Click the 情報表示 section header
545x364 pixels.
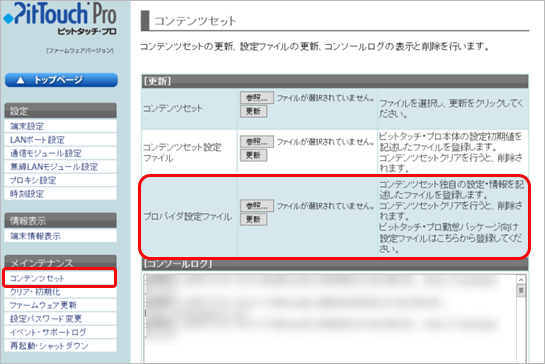[x=61, y=220]
